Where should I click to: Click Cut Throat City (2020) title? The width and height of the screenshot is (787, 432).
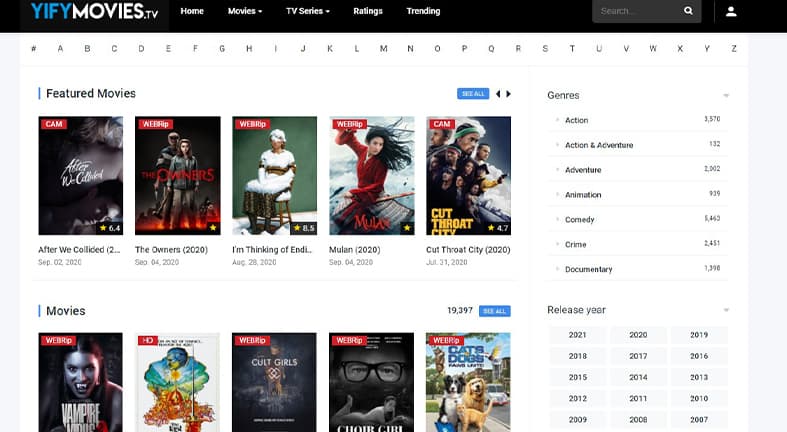[468, 250]
